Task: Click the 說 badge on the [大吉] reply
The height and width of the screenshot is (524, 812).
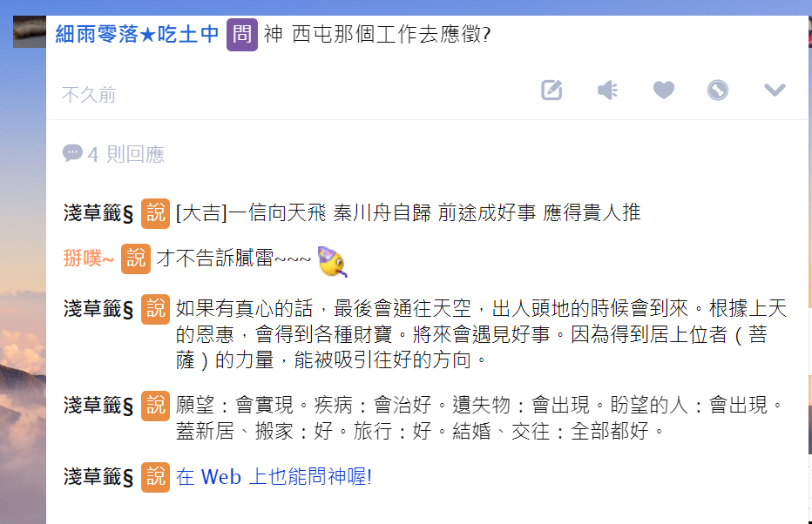Action: click(x=155, y=213)
